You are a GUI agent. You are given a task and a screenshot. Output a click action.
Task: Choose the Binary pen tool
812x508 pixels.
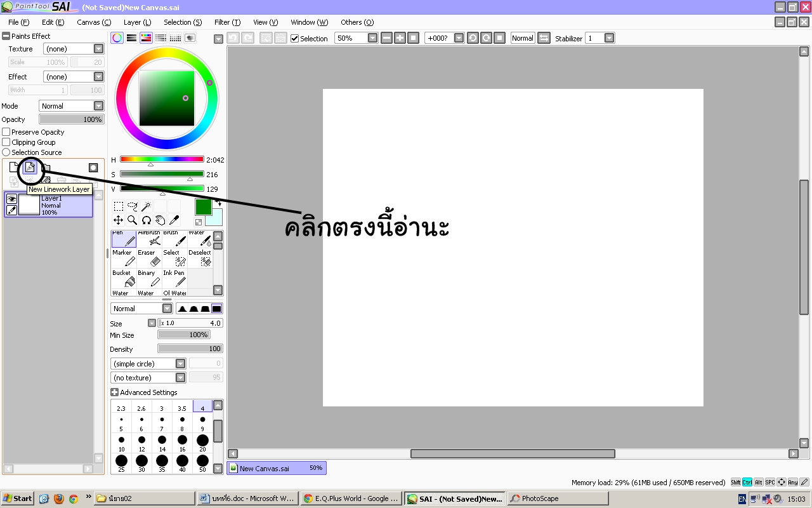(x=150, y=278)
